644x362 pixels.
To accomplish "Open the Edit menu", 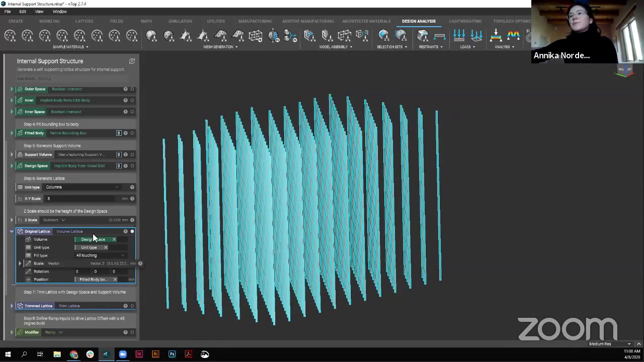I will [23, 12].
